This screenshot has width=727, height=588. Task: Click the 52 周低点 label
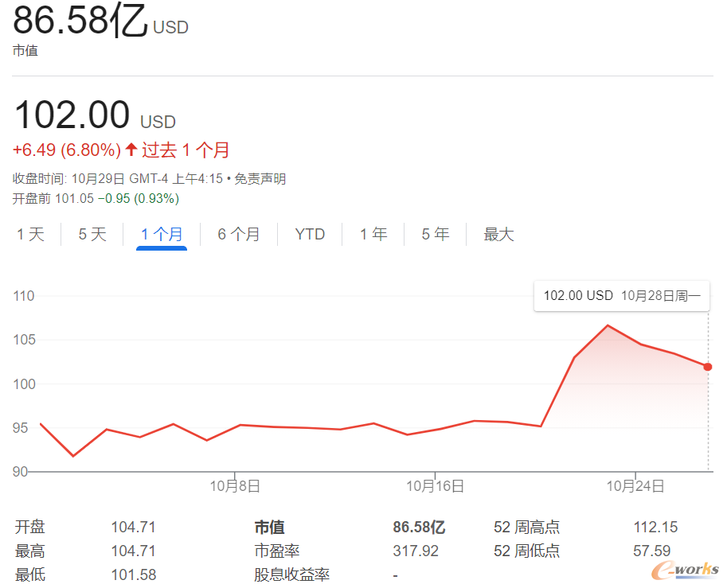(526, 551)
